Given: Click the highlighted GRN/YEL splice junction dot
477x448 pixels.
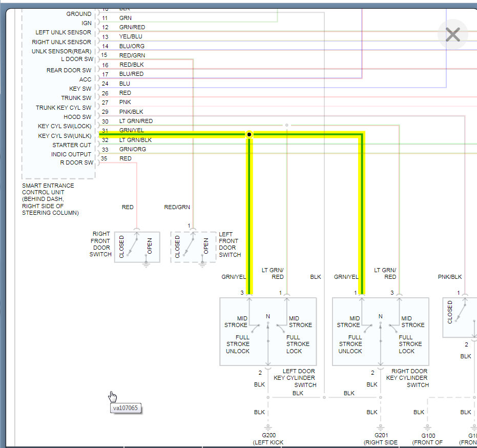Looking at the screenshot, I should point(249,134).
